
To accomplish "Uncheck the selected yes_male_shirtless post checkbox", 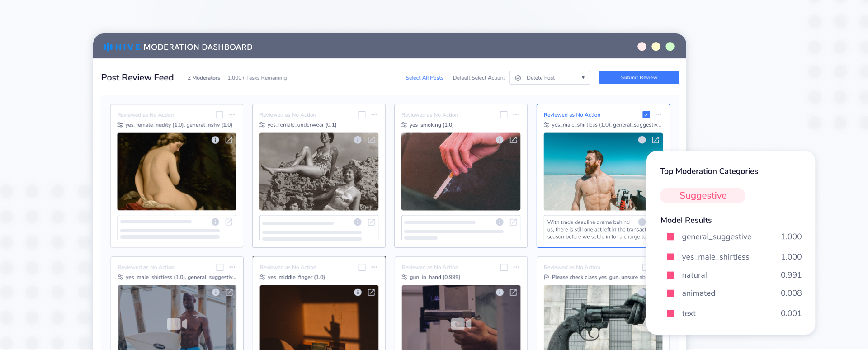I will pos(646,115).
